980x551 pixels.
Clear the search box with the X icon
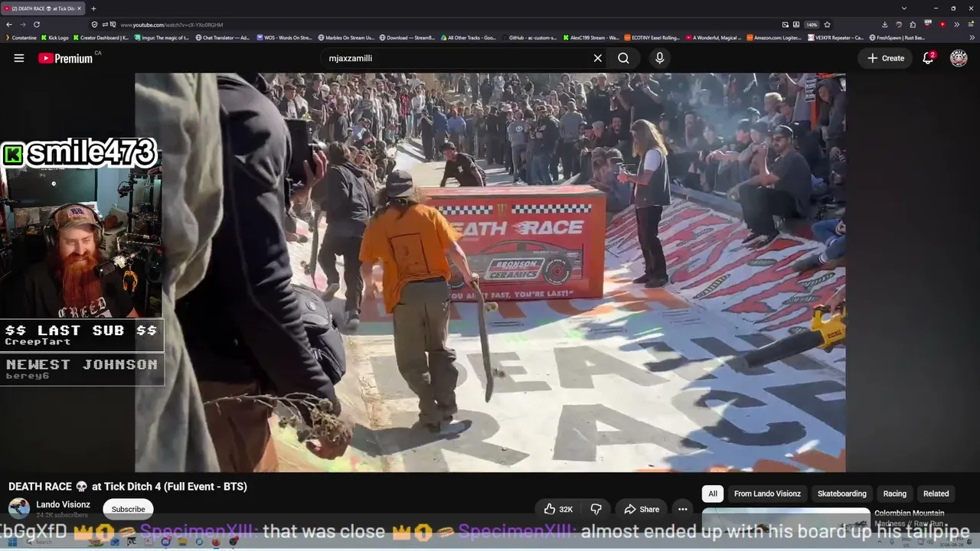pyautogui.click(x=598, y=58)
